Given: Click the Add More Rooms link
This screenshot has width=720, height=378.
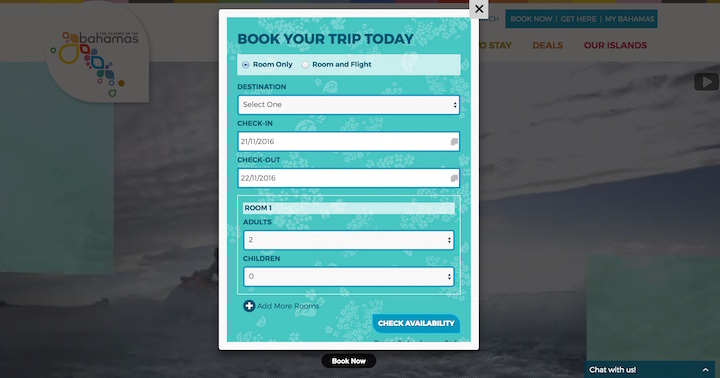Looking at the screenshot, I should 287,306.
